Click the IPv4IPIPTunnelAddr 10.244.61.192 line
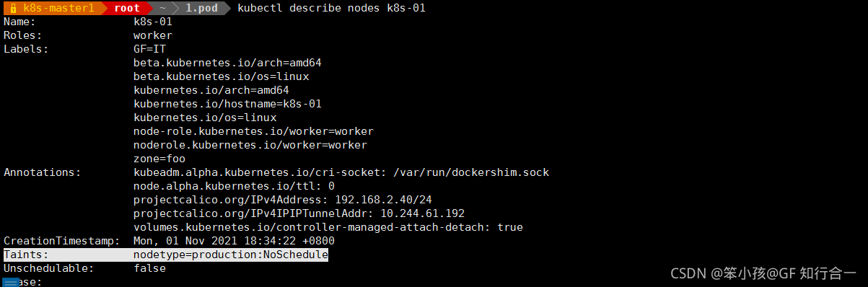868x287 pixels. pyautogui.click(x=299, y=213)
